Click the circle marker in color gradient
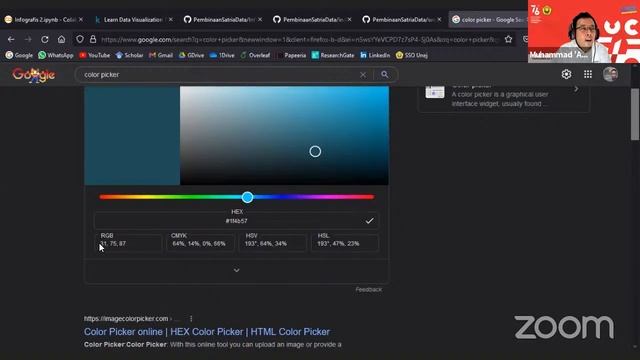Image resolution: width=640 pixels, height=360 pixels. (315, 151)
